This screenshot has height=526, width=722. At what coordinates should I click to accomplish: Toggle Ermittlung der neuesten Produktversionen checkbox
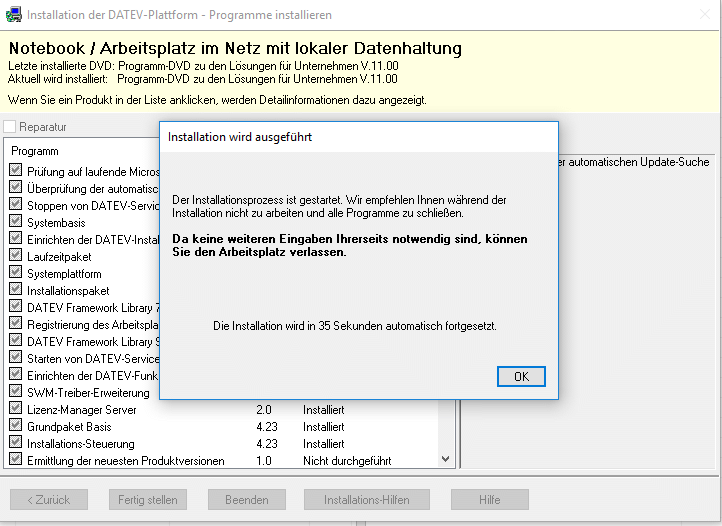(15, 459)
